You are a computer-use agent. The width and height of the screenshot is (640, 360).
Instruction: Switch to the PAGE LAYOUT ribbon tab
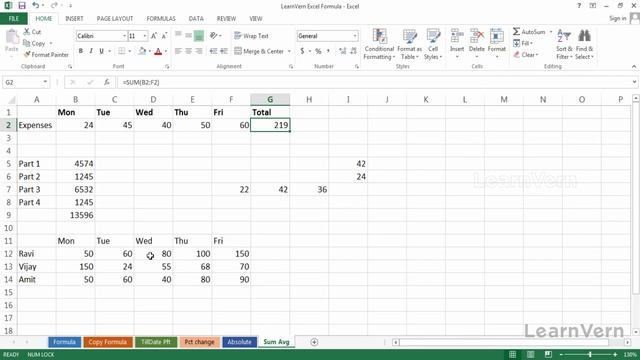[115, 18]
